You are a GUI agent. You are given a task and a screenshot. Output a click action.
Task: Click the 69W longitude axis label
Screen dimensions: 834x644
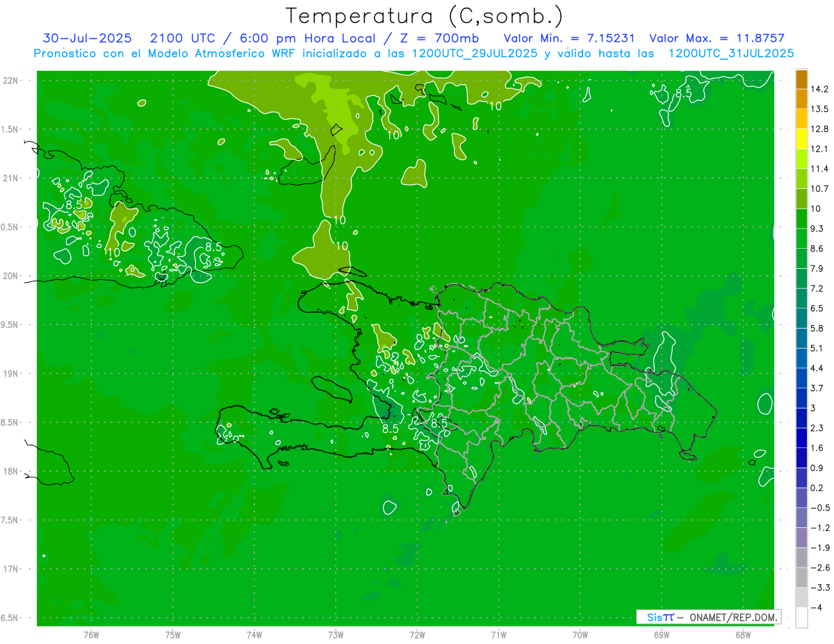[x=662, y=635]
